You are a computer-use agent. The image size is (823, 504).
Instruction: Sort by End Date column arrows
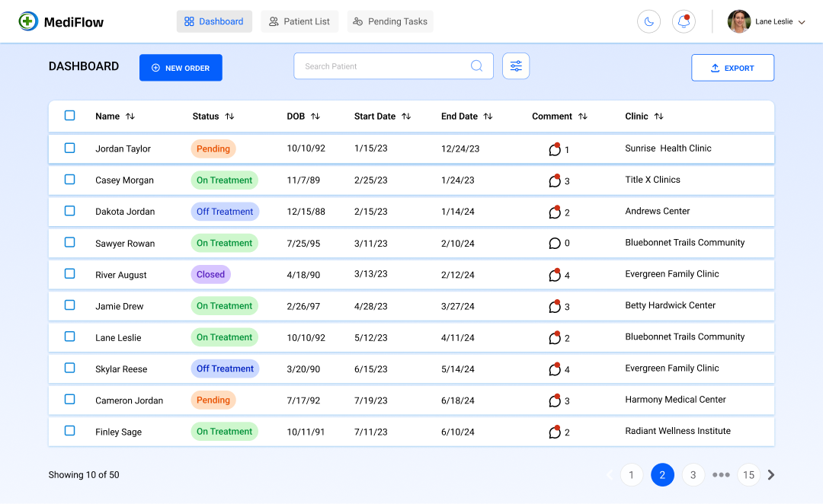pyautogui.click(x=488, y=116)
